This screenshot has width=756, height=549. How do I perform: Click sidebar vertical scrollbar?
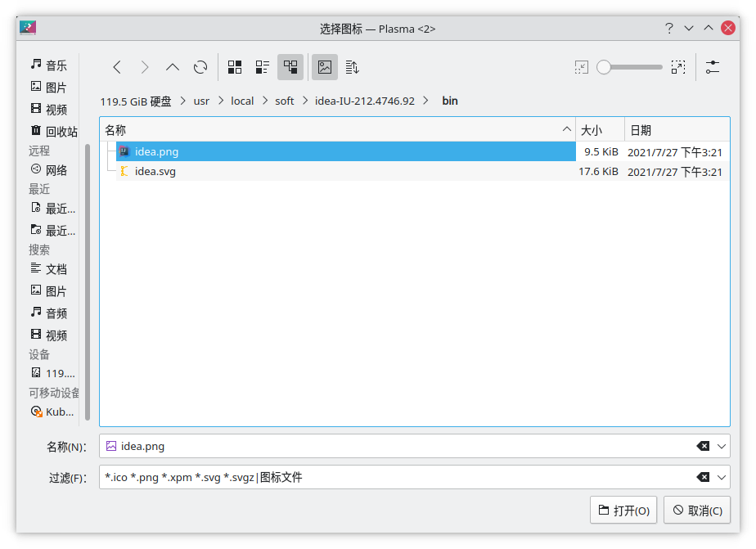click(x=88, y=282)
